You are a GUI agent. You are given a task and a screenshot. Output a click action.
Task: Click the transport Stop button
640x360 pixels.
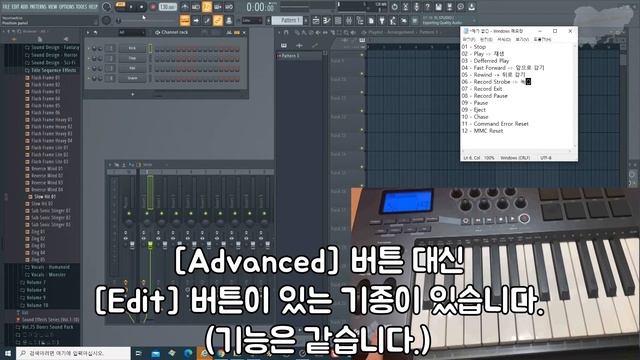142,7
